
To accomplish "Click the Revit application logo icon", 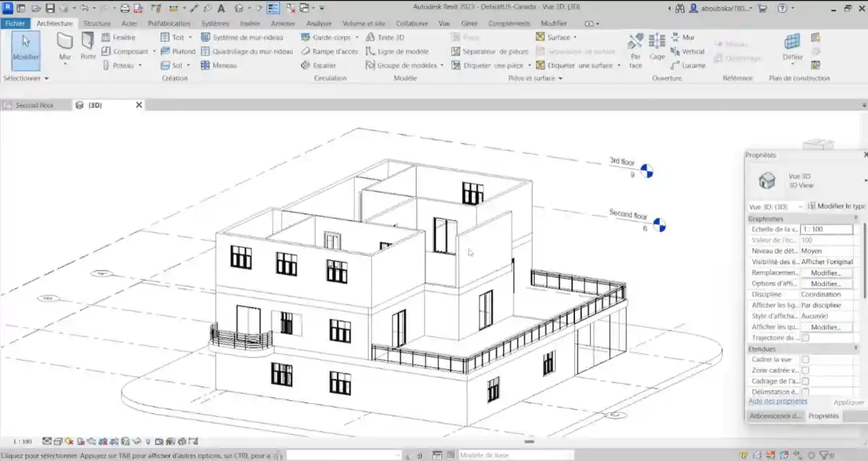I will [x=7, y=9].
